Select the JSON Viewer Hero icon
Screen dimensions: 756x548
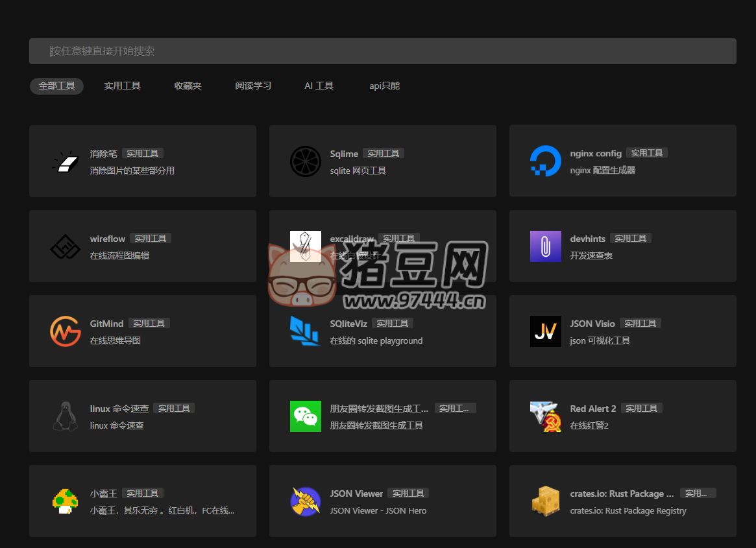305,501
